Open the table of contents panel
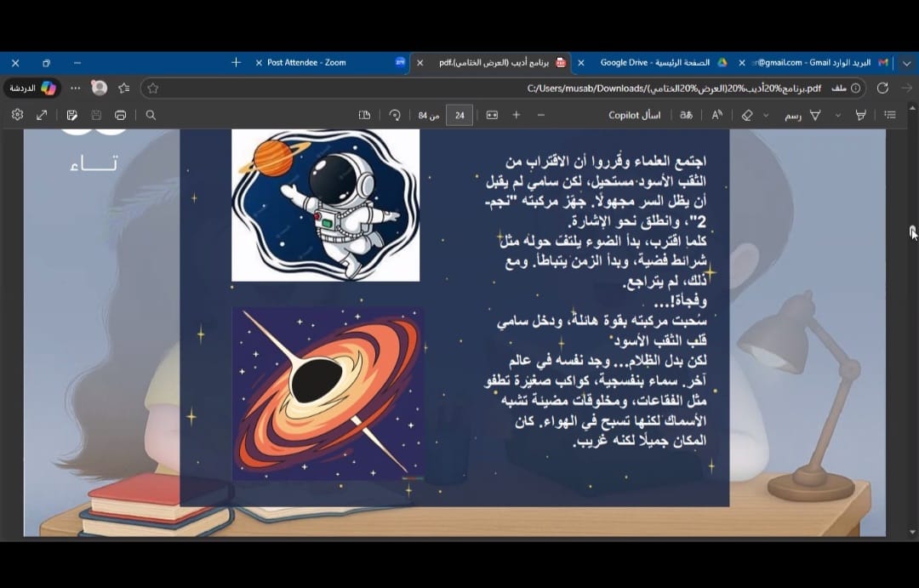This screenshot has height=588, width=919. 890,115
